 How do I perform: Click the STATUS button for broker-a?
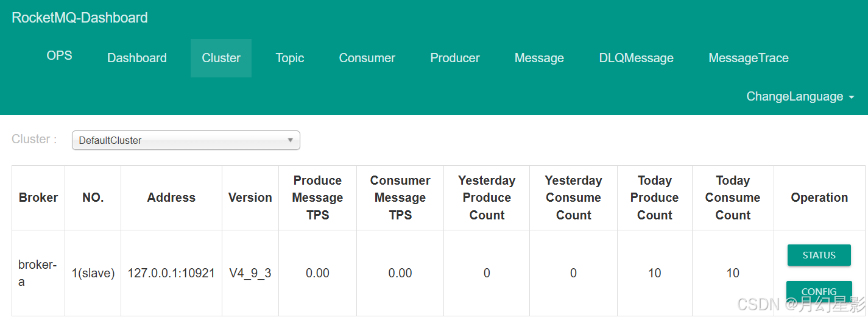pyautogui.click(x=819, y=255)
